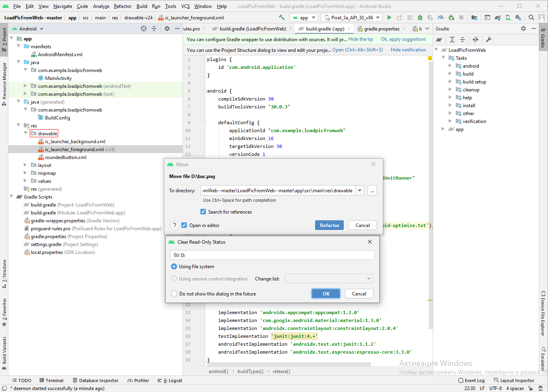Switch to gradle.properties editor tab
This screenshot has width=548, height=392.
point(382,28)
